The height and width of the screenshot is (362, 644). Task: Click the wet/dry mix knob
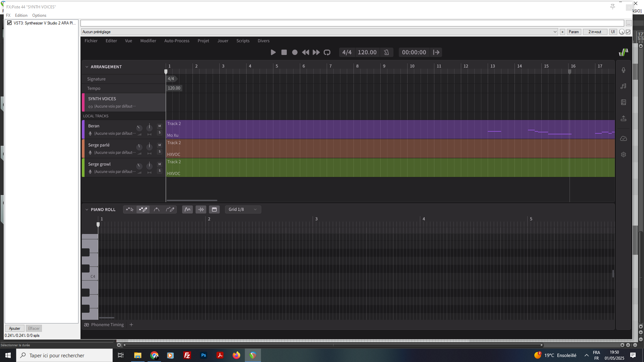[x=622, y=32]
